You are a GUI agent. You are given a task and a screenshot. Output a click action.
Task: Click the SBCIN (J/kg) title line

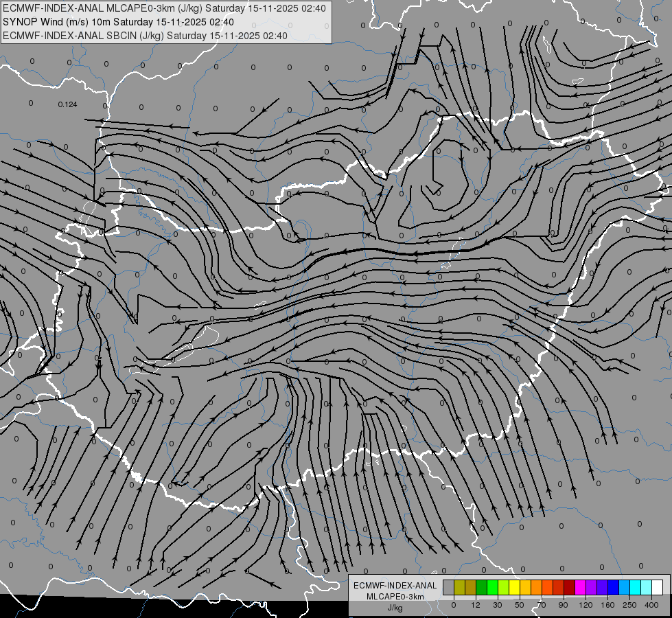(x=145, y=36)
